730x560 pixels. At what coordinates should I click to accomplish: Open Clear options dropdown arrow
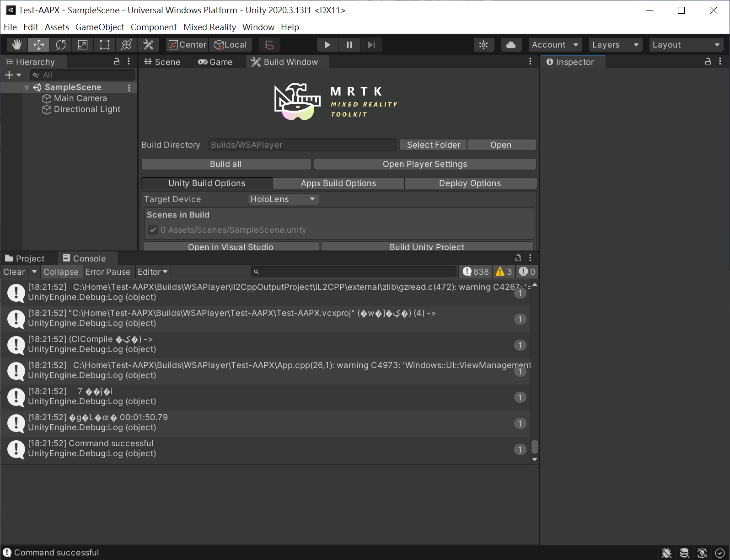click(x=34, y=272)
